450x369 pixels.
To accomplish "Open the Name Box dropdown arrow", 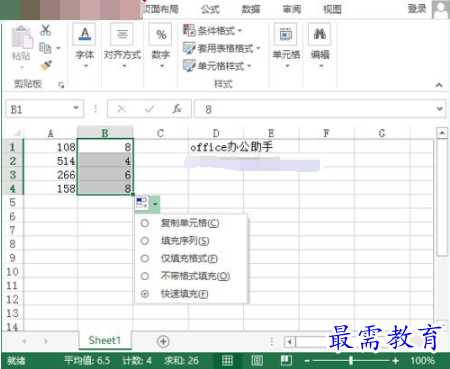I will tap(76, 108).
